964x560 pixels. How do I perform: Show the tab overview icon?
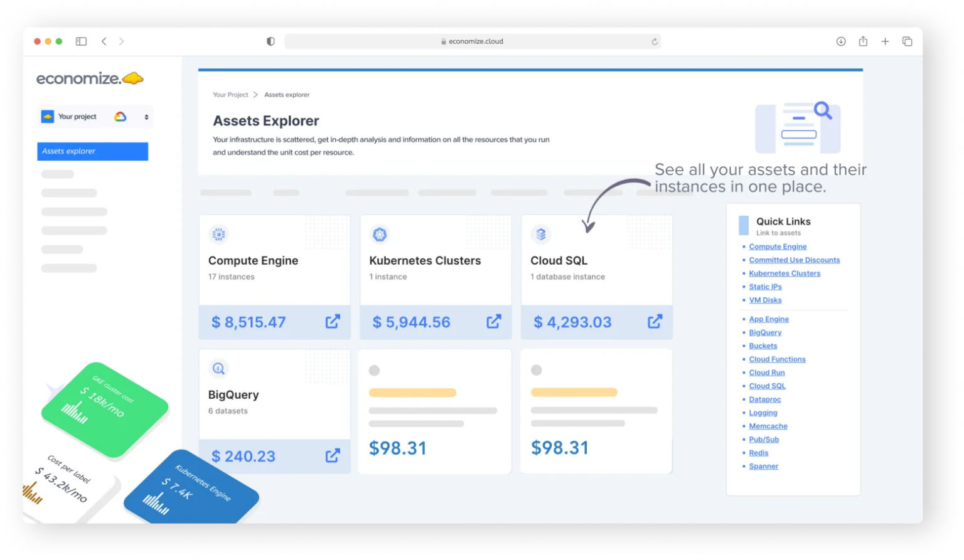click(907, 41)
